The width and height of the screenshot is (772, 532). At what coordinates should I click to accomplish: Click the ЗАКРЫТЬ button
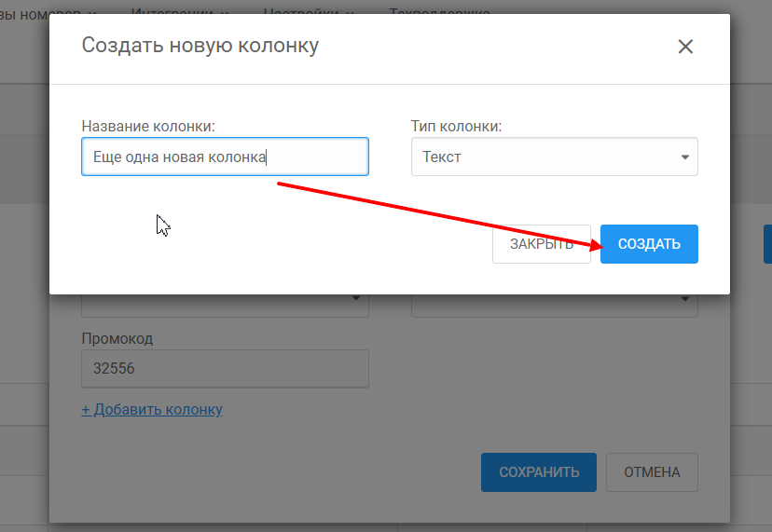[x=542, y=244]
